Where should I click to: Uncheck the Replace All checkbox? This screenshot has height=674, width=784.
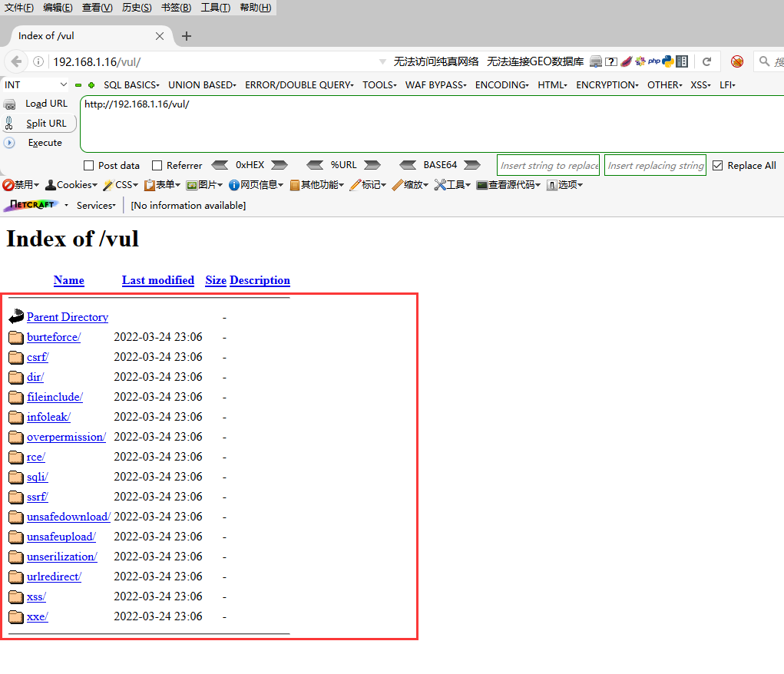pyautogui.click(x=717, y=166)
